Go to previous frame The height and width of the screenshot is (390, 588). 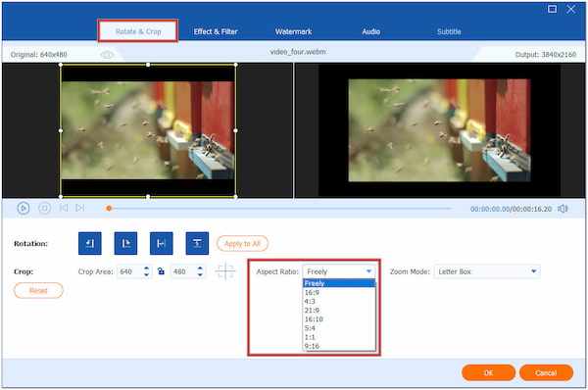click(64, 208)
